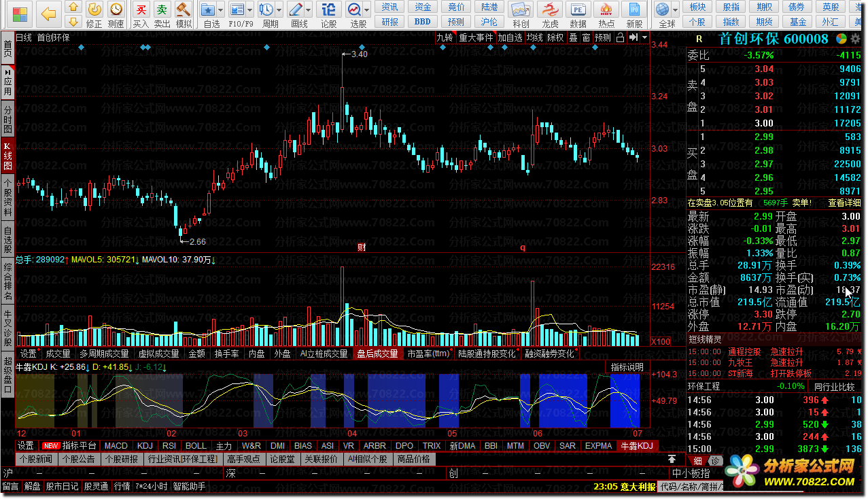Select the 换手率 turnover tab

pyautogui.click(x=226, y=354)
